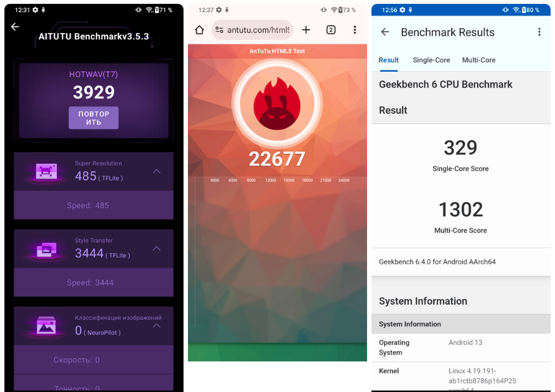Click the Geekbench 6 CPU Benchmark heading
Viewport: 555px width, 392px height.
click(x=446, y=85)
